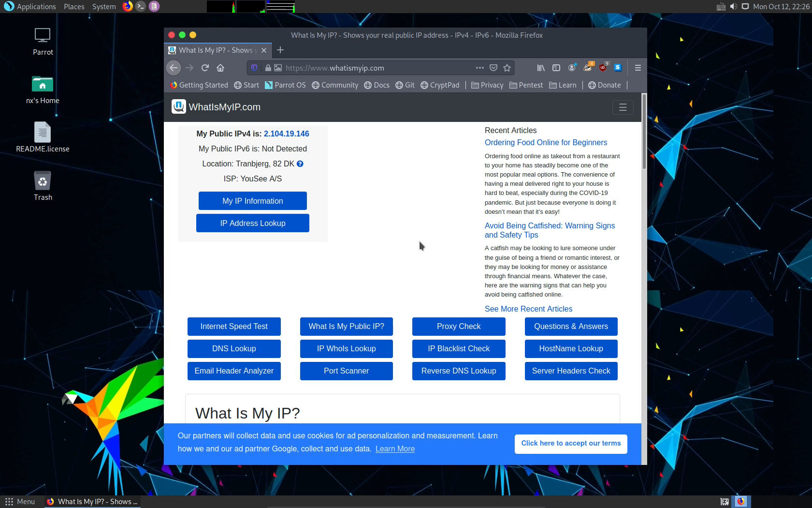Toggle WhatIsMyIP site navigation menu
812x508 pixels.
[623, 107]
